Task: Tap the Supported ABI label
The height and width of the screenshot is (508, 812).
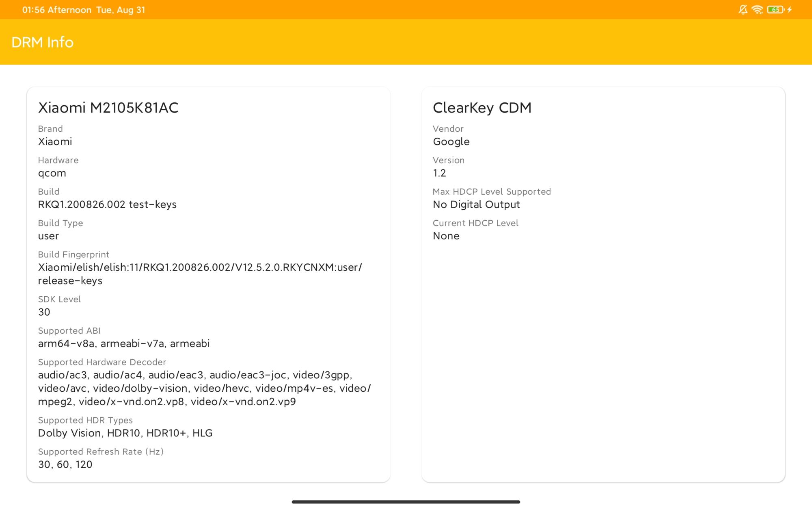Action: (x=69, y=331)
